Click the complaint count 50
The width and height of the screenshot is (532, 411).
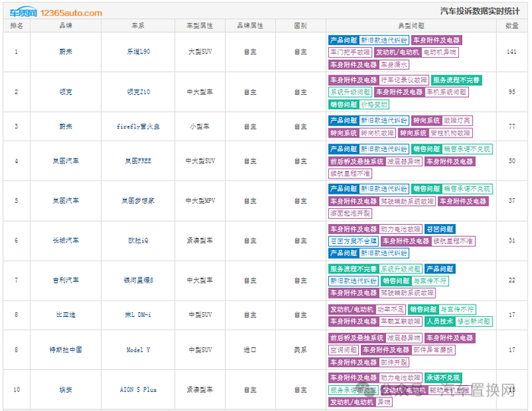pyautogui.click(x=511, y=161)
